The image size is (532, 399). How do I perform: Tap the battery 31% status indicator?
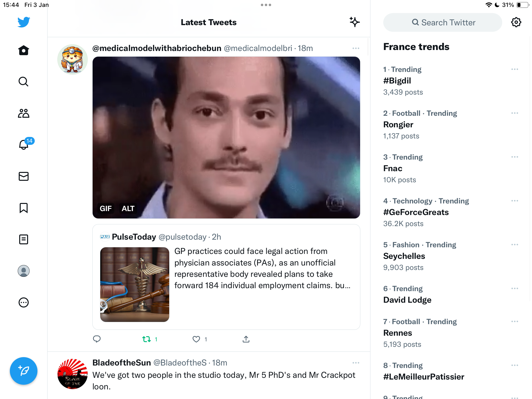515,5
